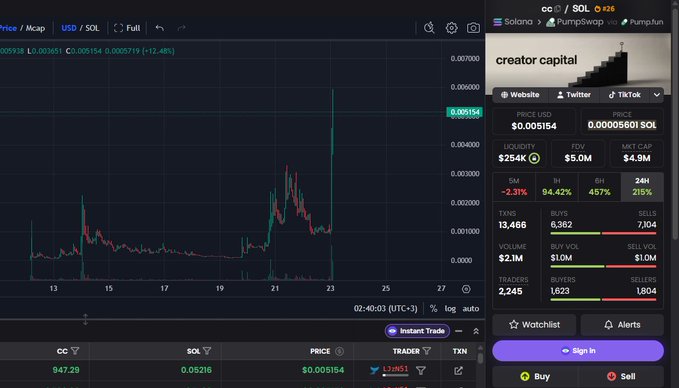Copy CC token address icon
The height and width of the screenshot is (388, 679).
(x=558, y=9)
